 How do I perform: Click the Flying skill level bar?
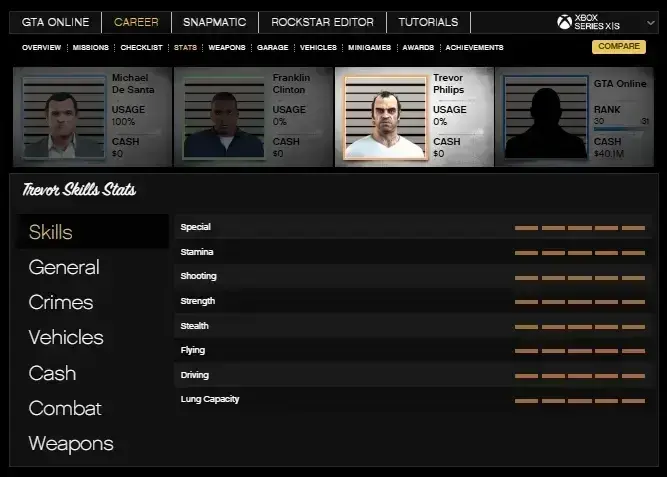click(x=580, y=351)
